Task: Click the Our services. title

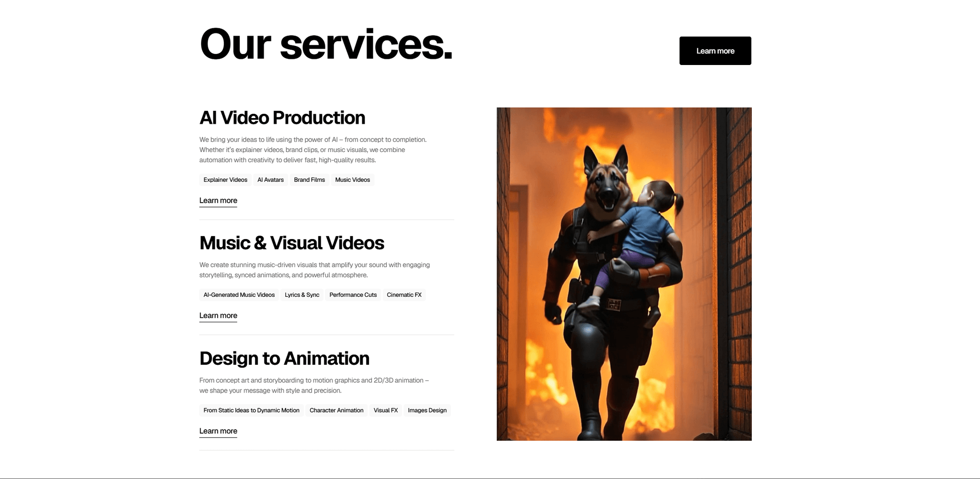Action: coord(326,44)
